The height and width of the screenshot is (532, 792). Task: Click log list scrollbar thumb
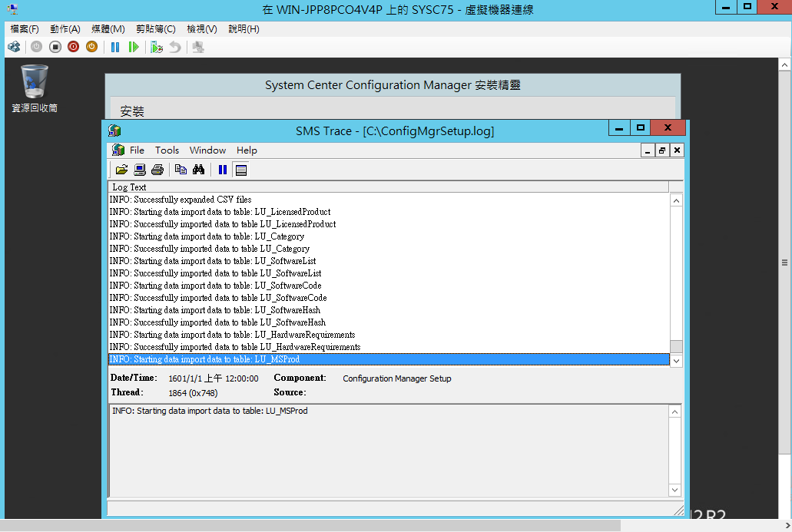676,346
